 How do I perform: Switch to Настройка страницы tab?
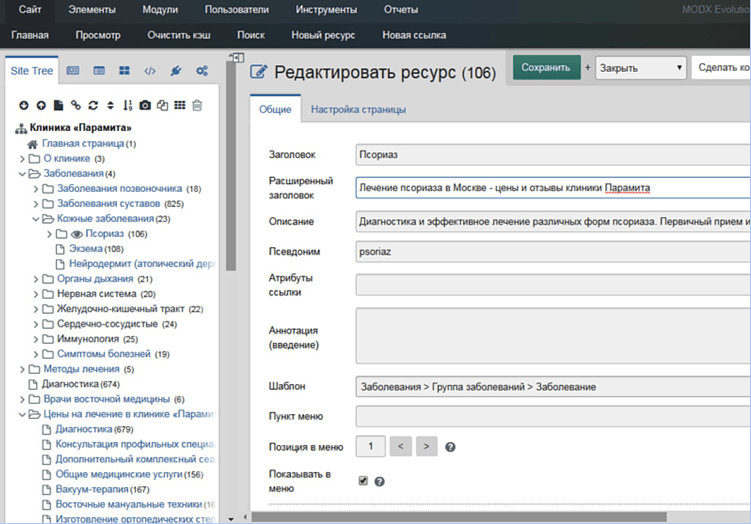coord(358,109)
